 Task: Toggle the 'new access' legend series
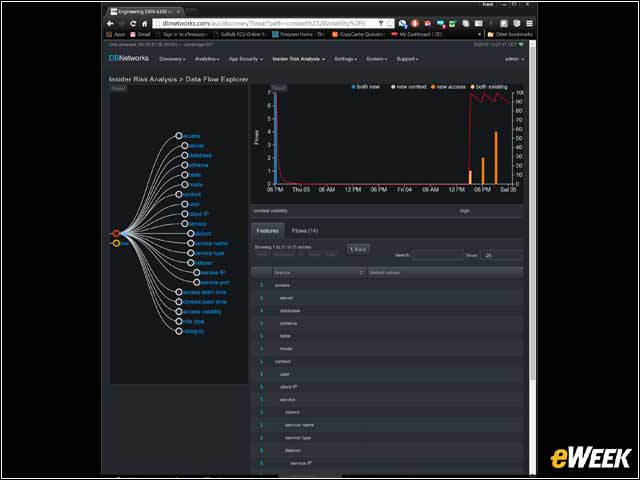tap(448, 87)
